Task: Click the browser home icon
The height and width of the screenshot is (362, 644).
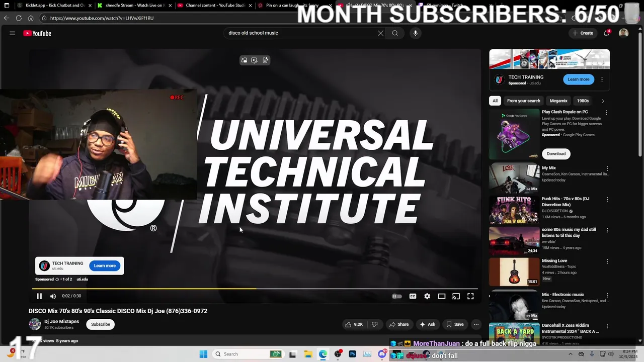Action: [x=31, y=18]
